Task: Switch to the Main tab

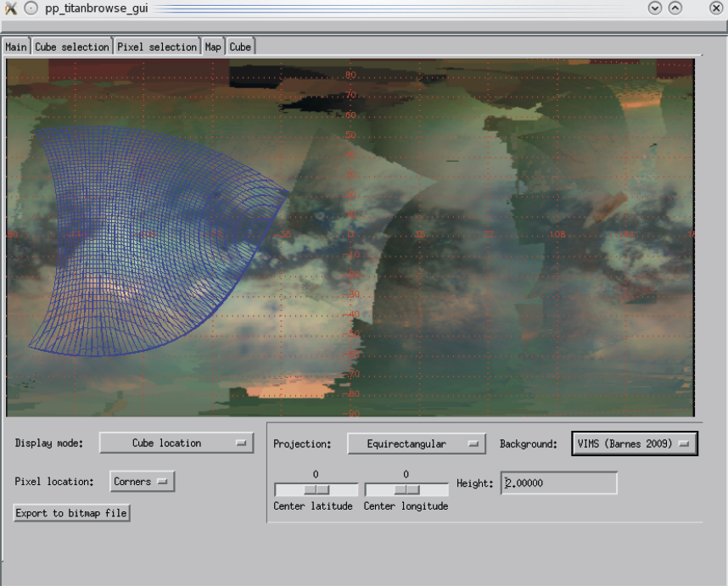Action: coord(16,47)
